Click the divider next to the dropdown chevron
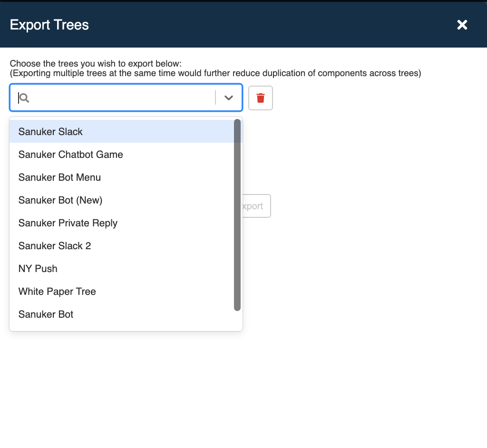The width and height of the screenshot is (487, 448). 216,97
